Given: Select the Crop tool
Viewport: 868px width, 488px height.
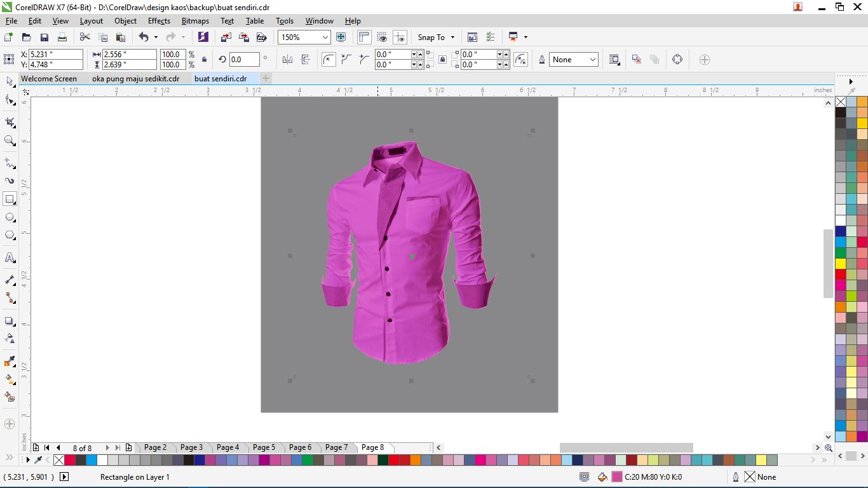Looking at the screenshot, I should [x=10, y=121].
